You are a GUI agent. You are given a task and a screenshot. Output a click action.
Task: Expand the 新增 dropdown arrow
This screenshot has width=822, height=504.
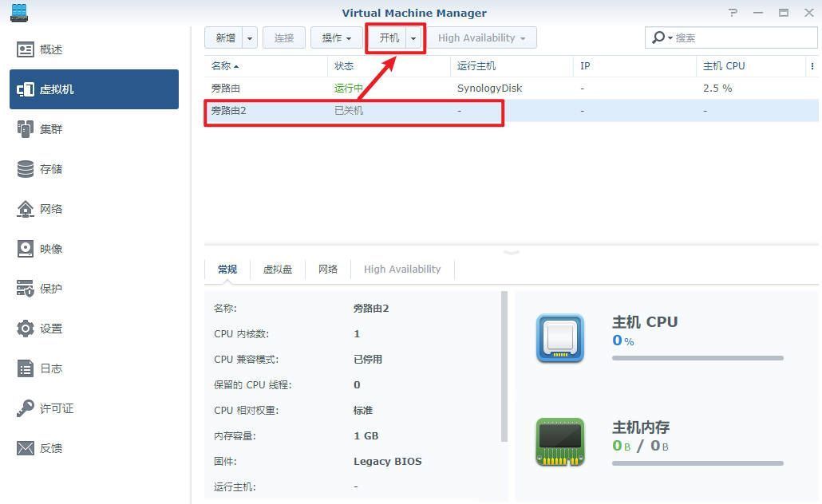tap(250, 38)
